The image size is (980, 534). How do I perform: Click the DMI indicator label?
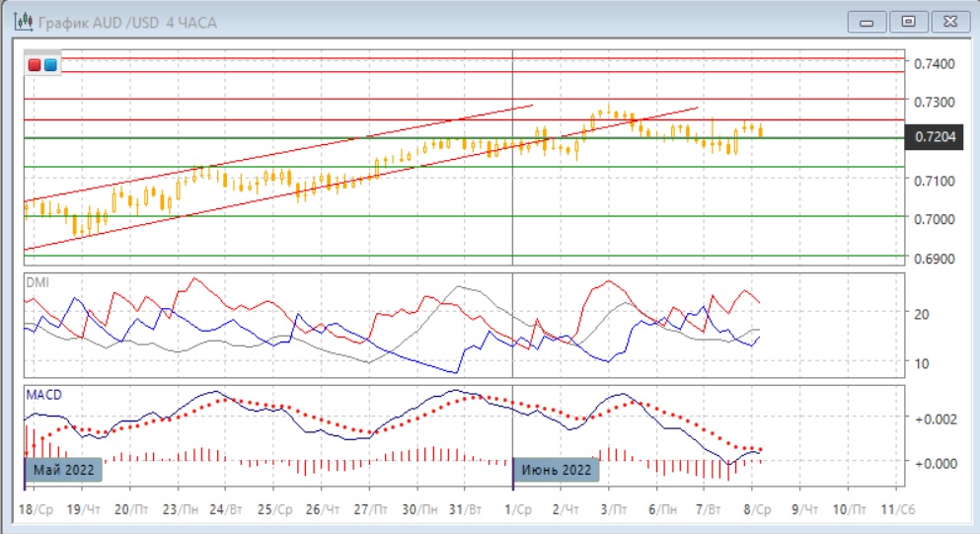click(x=38, y=282)
